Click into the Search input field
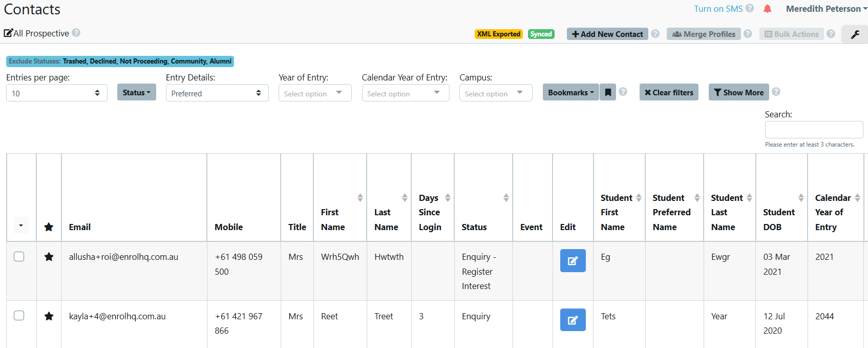This screenshot has height=348, width=868. (x=813, y=130)
